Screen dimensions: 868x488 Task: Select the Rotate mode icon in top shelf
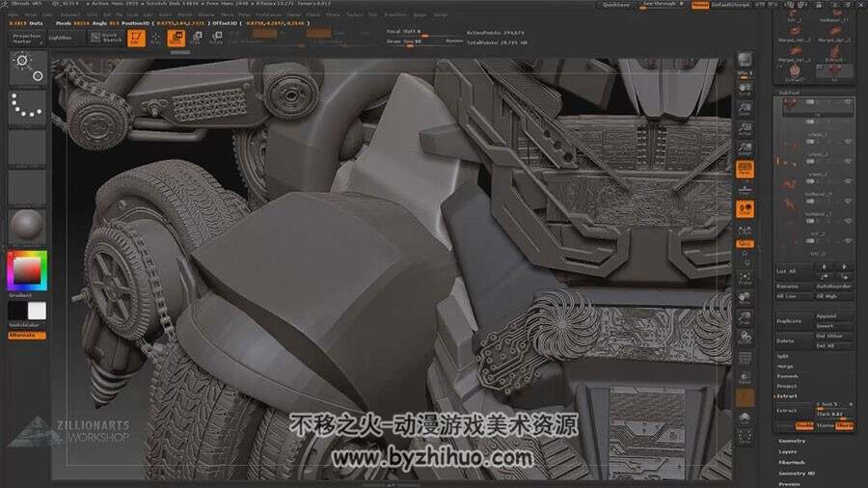216,38
